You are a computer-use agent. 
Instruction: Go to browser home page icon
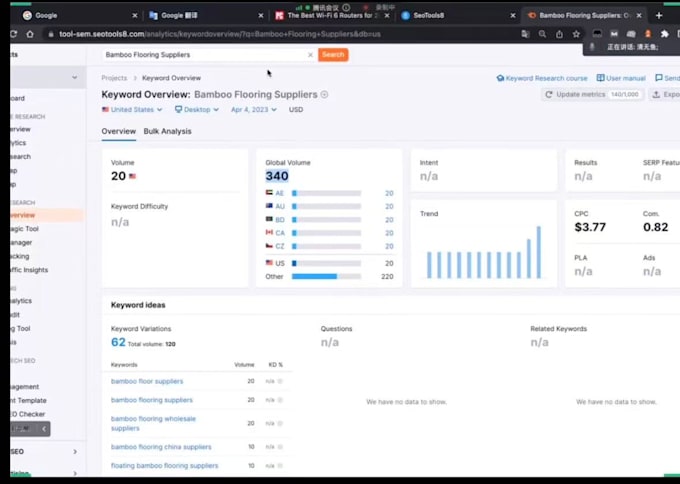(x=30, y=34)
